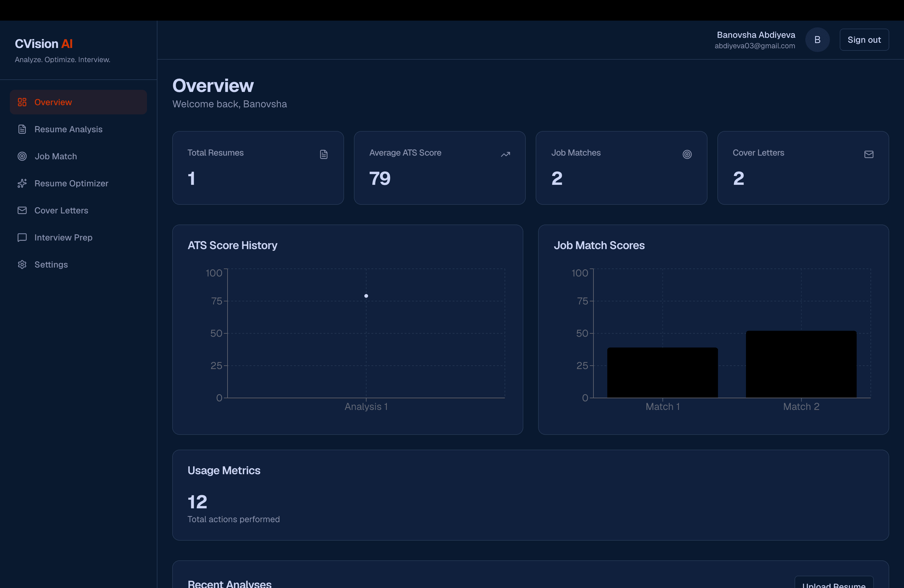
Task: Click the ATS Score History heading
Action: point(232,245)
